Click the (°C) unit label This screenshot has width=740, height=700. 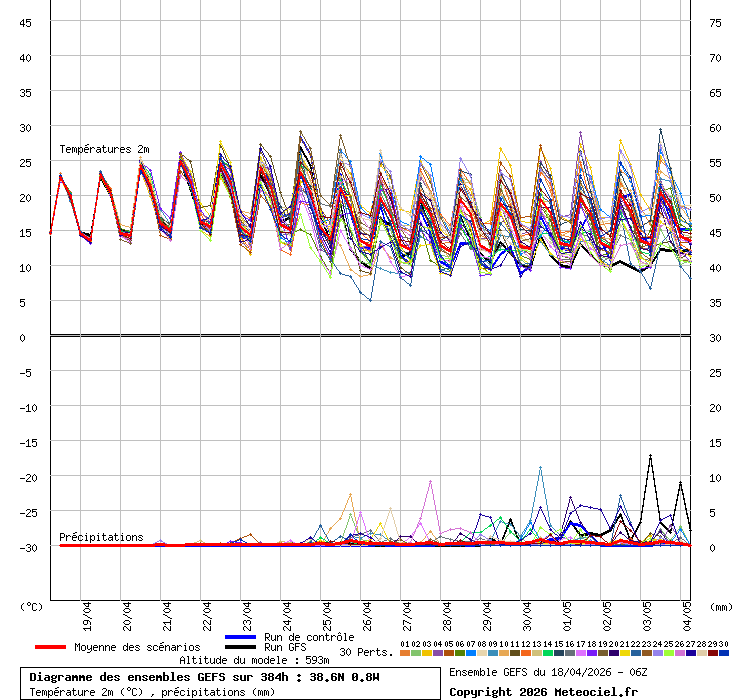click(x=32, y=606)
